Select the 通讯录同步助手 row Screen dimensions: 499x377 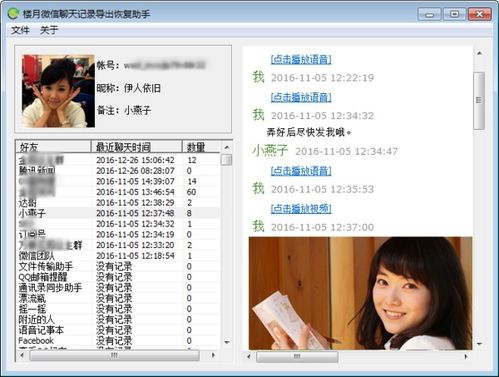118,288
